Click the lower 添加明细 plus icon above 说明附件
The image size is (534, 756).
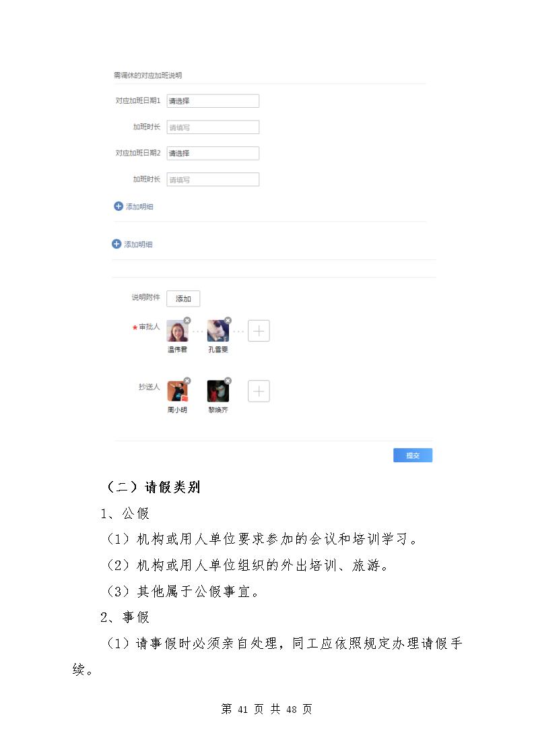tap(116, 244)
